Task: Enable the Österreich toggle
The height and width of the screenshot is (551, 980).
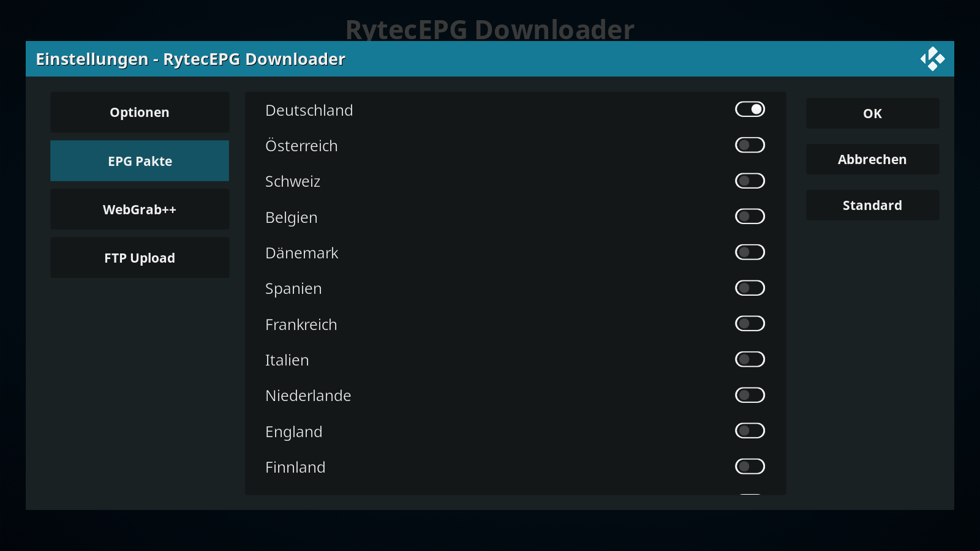Action: pos(750,145)
